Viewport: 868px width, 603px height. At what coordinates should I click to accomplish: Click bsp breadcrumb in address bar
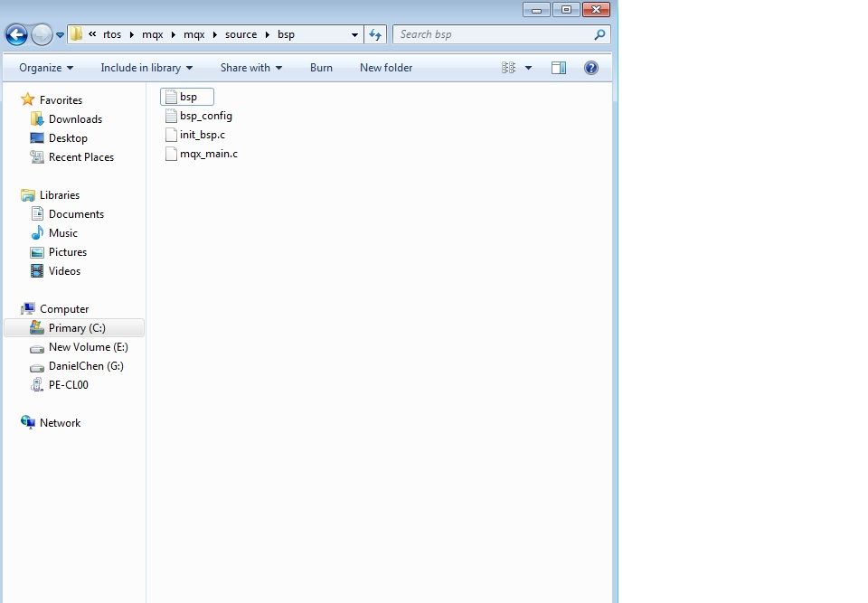coord(287,34)
